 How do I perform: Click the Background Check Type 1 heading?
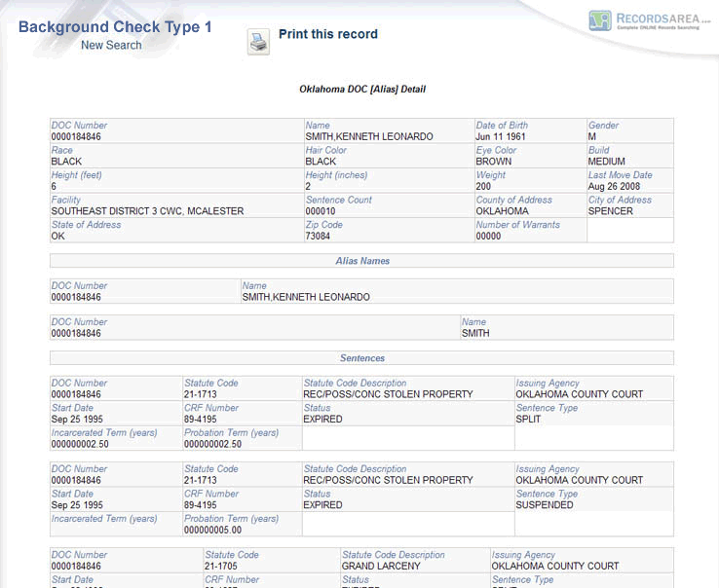tap(115, 26)
